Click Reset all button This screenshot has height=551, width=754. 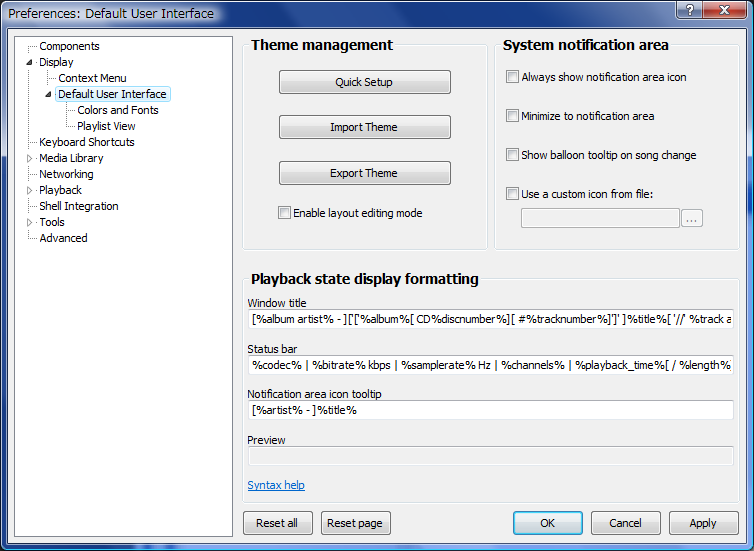[x=277, y=523]
